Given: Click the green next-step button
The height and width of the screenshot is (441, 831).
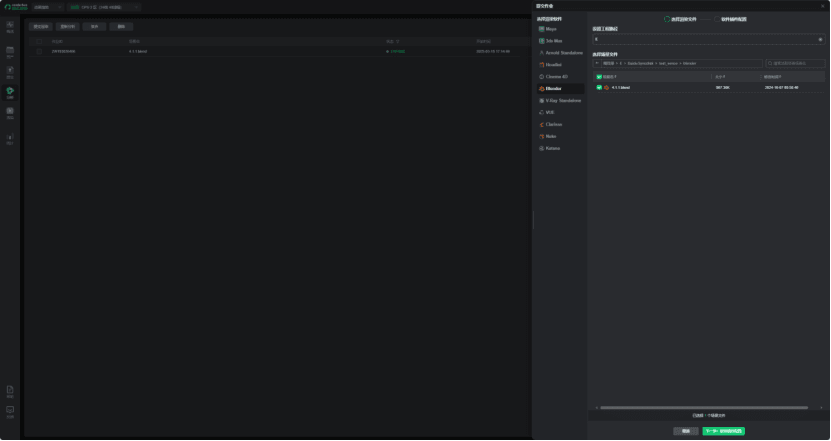Looking at the screenshot, I should [723, 431].
